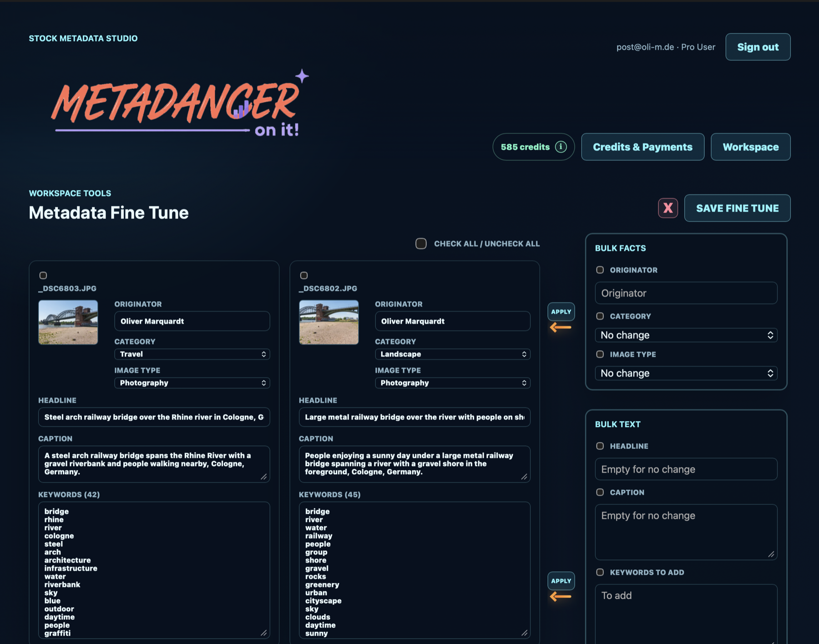Image resolution: width=819 pixels, height=644 pixels.
Task: Click Keywords To Add textarea
Action: pos(686,614)
